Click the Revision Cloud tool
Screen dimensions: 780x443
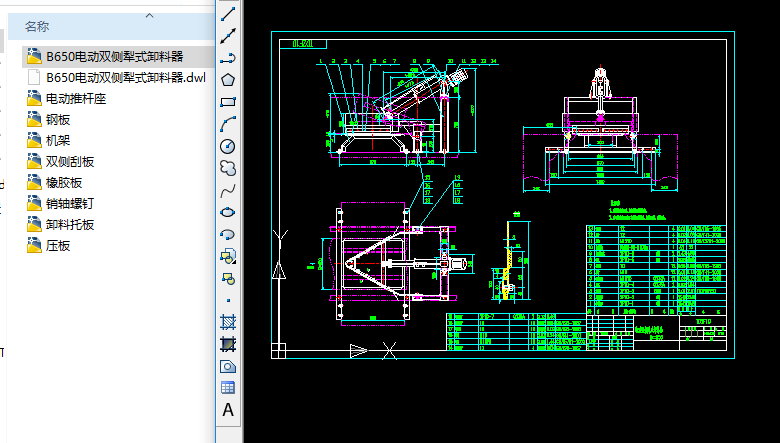click(228, 167)
